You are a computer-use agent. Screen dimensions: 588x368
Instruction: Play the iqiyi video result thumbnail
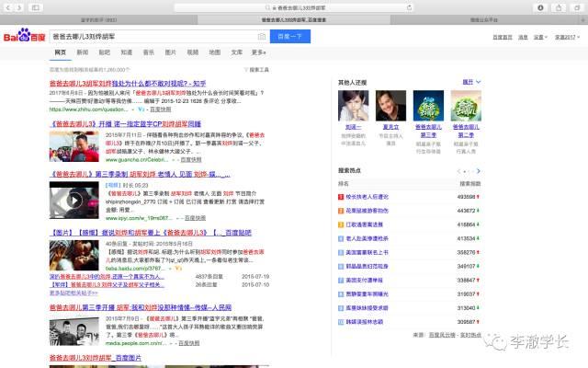(74, 201)
